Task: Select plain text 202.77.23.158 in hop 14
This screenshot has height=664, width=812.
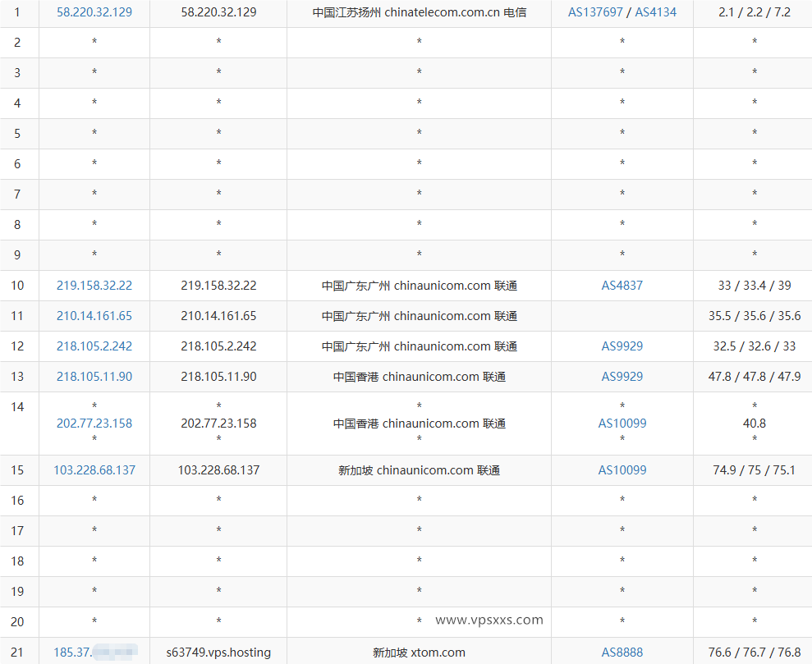Action: [218, 424]
